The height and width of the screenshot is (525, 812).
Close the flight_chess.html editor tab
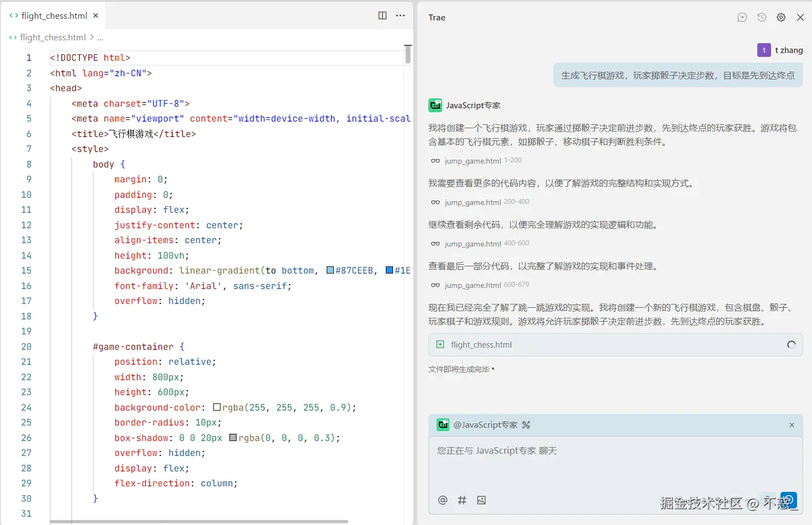coord(96,15)
